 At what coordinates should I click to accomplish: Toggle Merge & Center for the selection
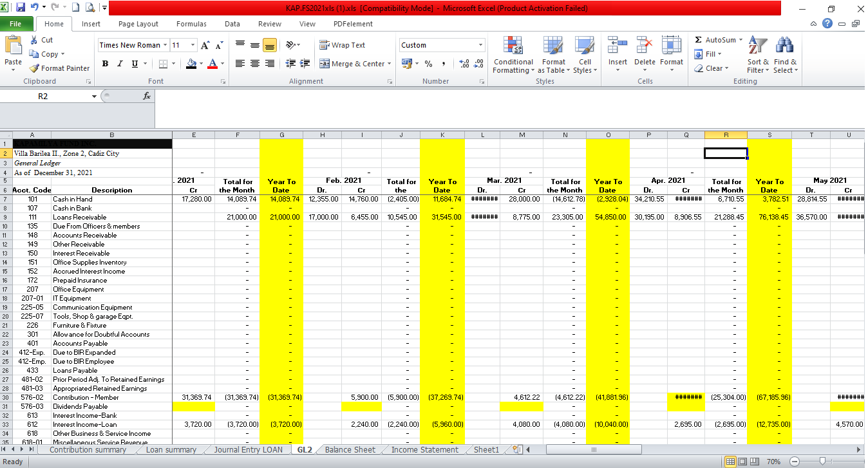352,64
